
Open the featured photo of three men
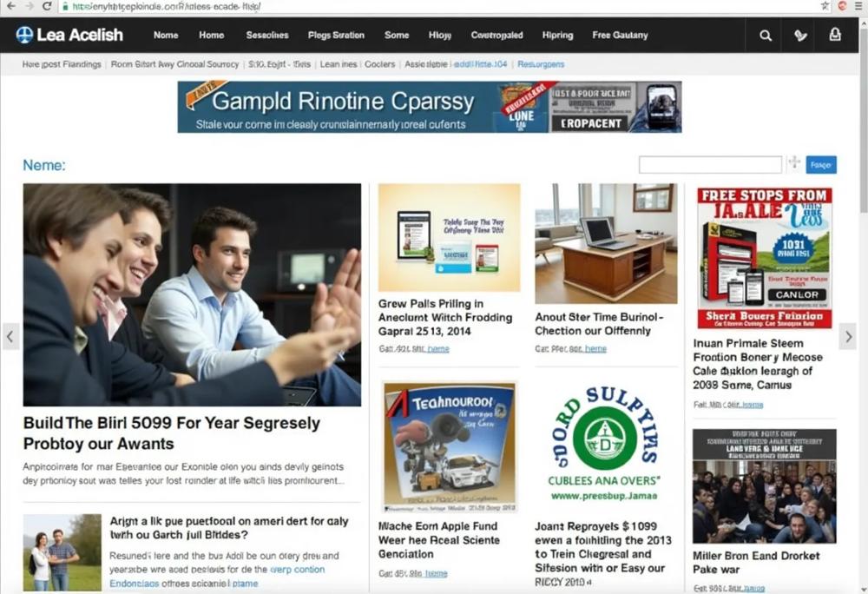tap(192, 295)
